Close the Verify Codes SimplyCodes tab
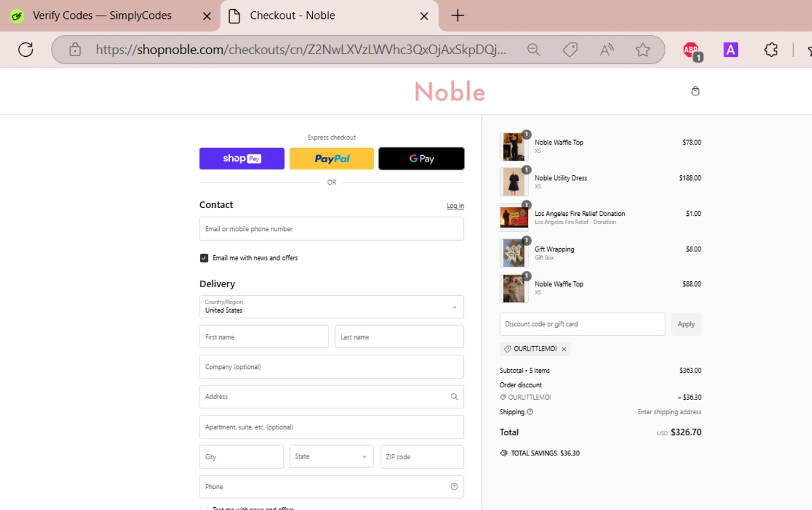The height and width of the screenshot is (510, 812). (207, 16)
